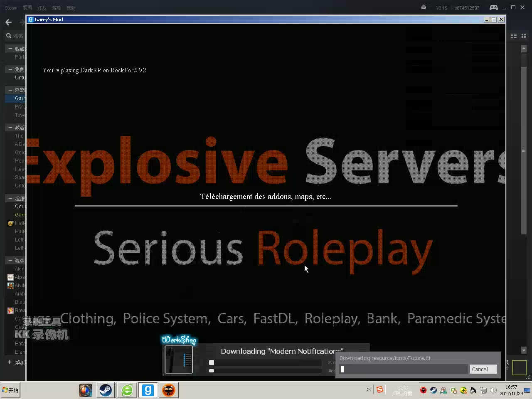This screenshot has height=399, width=532.
Task: Click the red ninja tray icon
Action: pos(423,390)
